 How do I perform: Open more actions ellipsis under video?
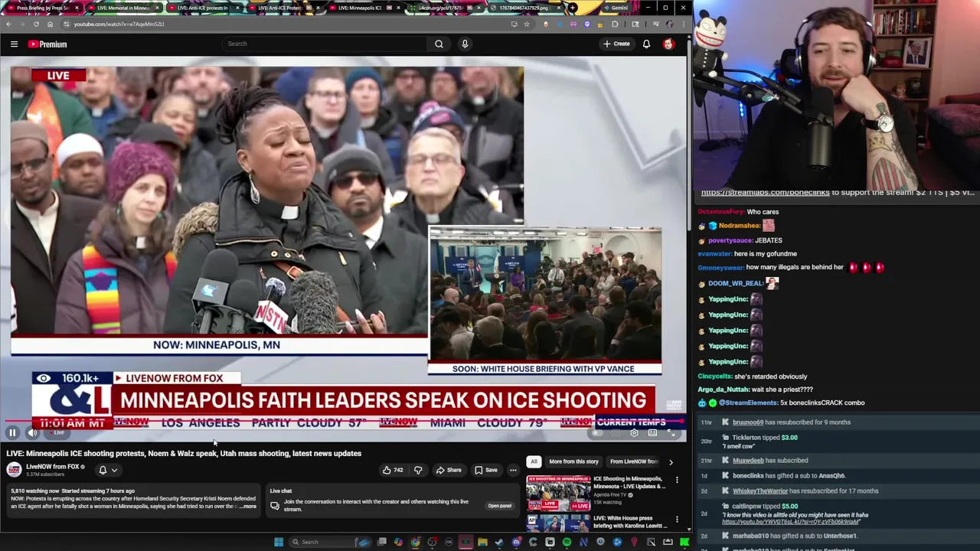513,470
